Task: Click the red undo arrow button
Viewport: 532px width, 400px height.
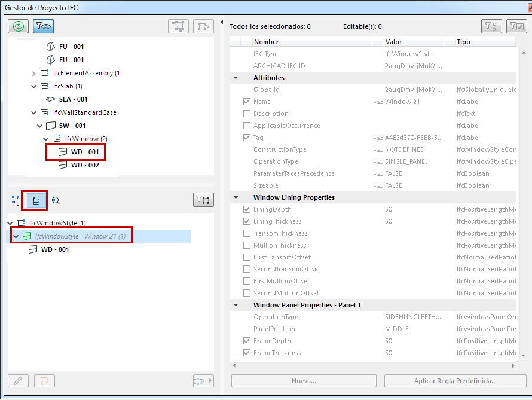Action: (44, 381)
